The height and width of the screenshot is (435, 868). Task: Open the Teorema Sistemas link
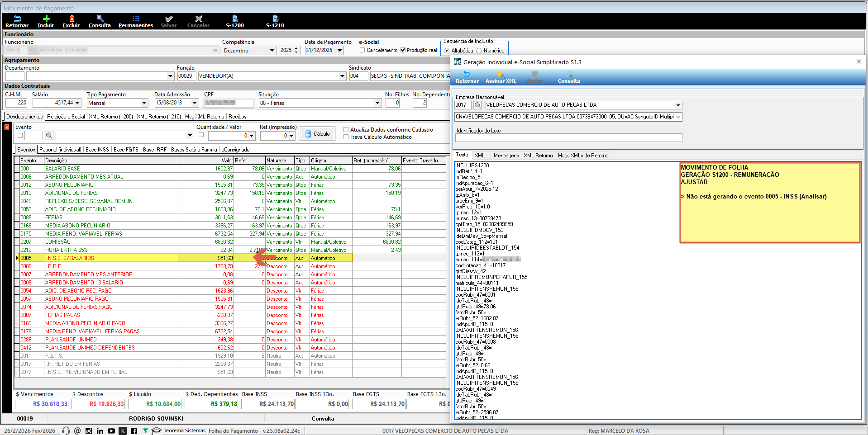pos(184,430)
